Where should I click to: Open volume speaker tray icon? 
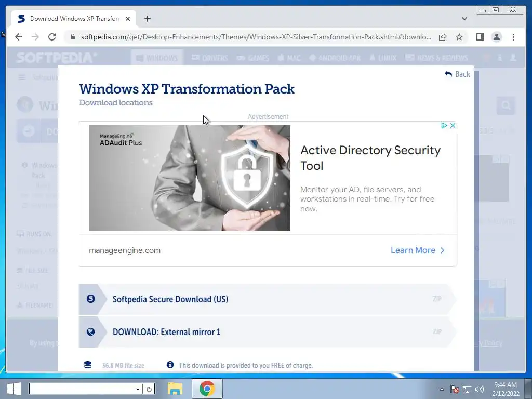pyautogui.click(x=480, y=389)
